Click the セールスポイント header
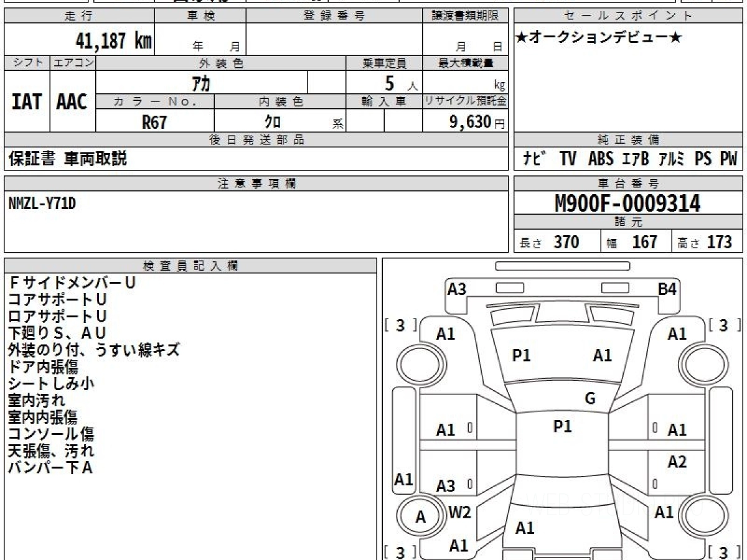747x560 pixels. 628,16
